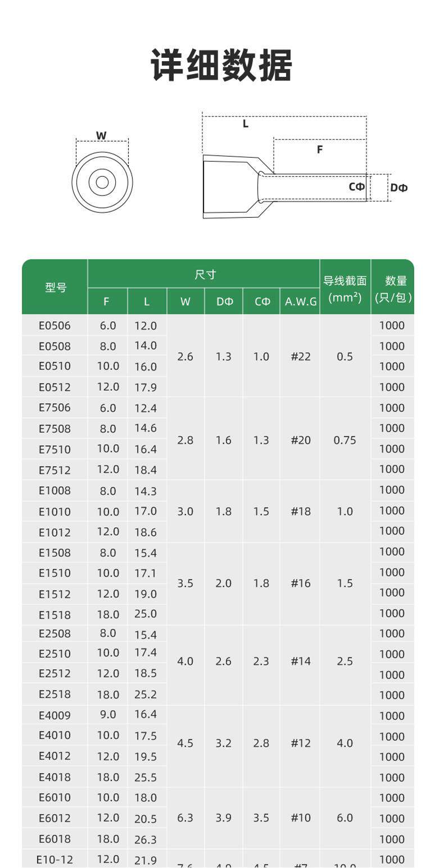Click the 数量 (只/包) column header

pyautogui.click(x=393, y=288)
